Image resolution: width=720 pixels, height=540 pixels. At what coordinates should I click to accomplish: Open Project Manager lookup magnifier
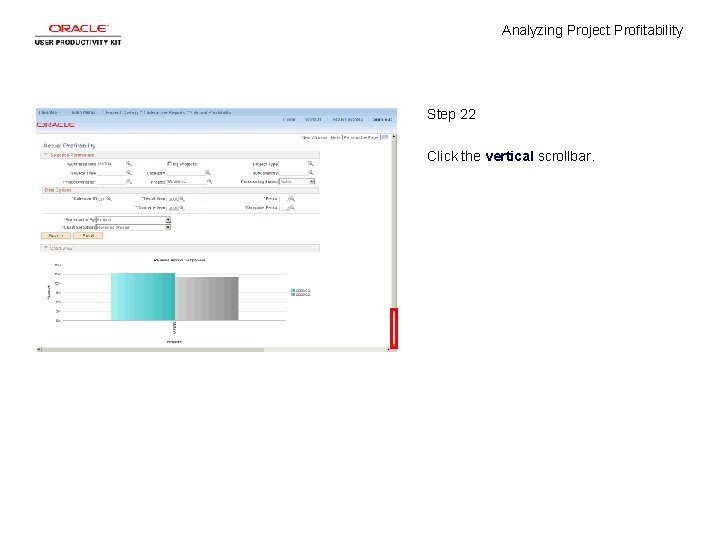click(x=129, y=182)
